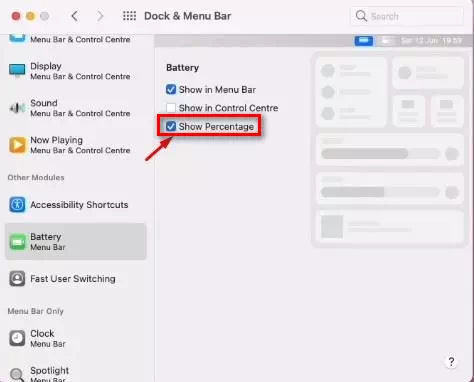Image resolution: width=474 pixels, height=382 pixels.
Task: Select the green Battery icon
Action: tap(17, 242)
